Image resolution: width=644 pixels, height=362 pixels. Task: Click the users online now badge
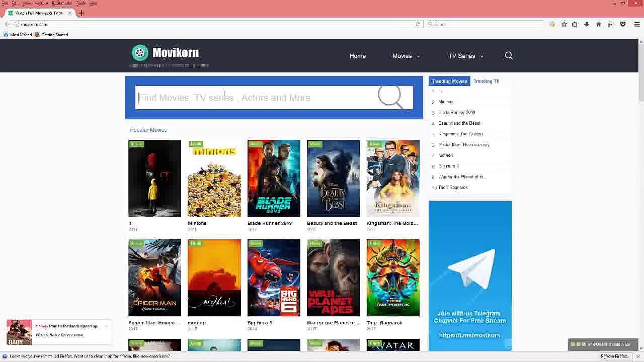point(603,344)
